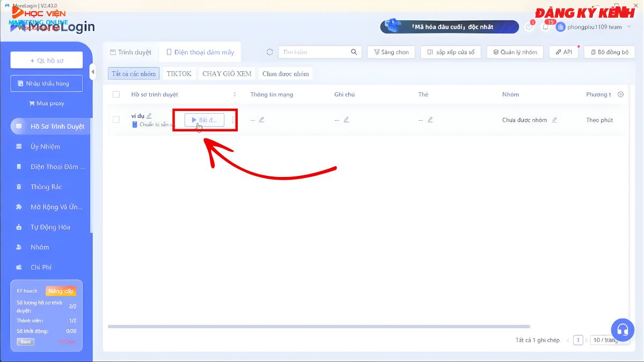Click the 'Tìm kiếm' search input field
Viewport: 644px width, 362px height.
[314, 52]
